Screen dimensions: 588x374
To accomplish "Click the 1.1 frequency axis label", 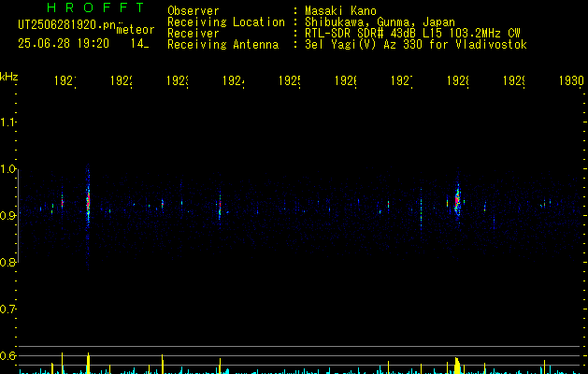I will point(7,122).
